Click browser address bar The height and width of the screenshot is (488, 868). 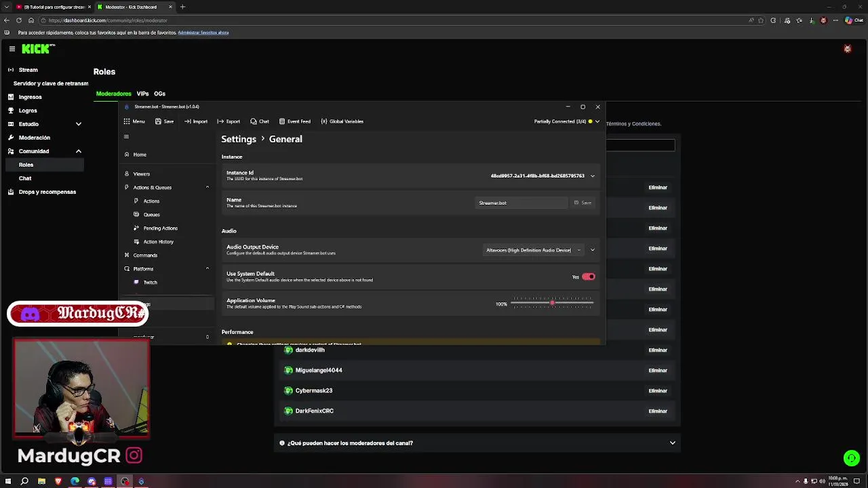(393, 20)
